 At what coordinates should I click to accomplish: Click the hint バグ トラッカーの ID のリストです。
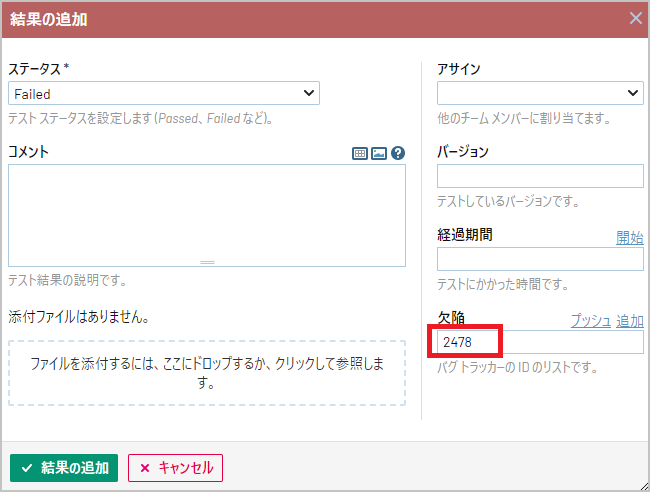click(x=517, y=367)
